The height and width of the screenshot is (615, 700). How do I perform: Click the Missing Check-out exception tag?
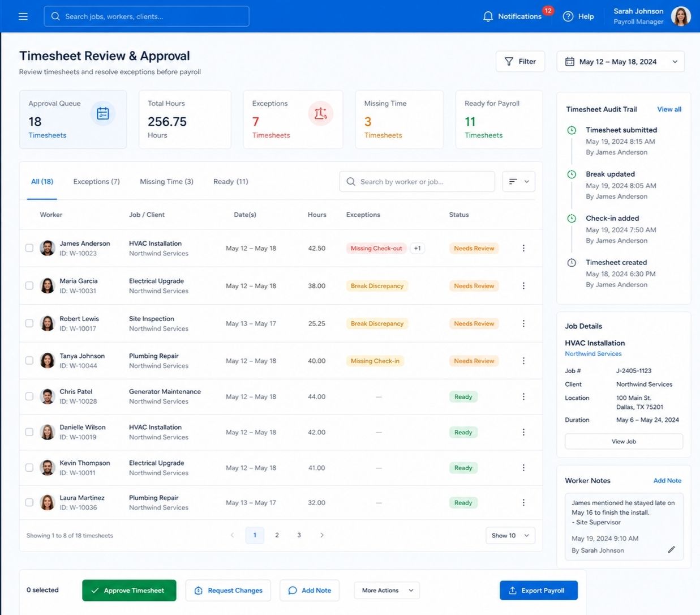click(376, 248)
